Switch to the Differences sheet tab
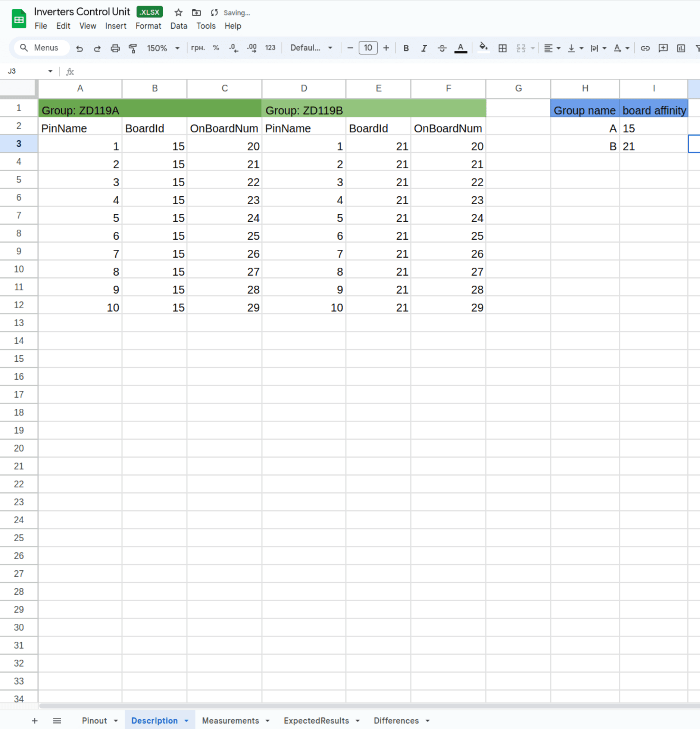700x729 pixels. tap(396, 720)
